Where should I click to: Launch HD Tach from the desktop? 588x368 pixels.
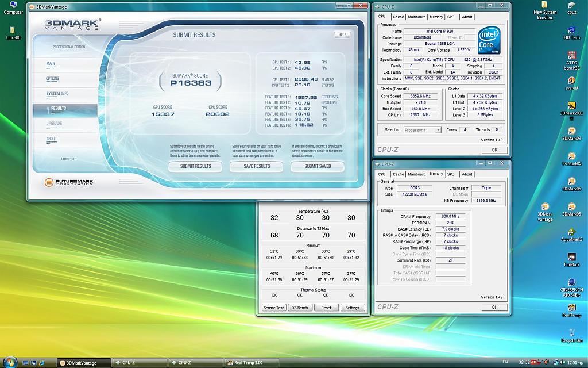(571, 33)
